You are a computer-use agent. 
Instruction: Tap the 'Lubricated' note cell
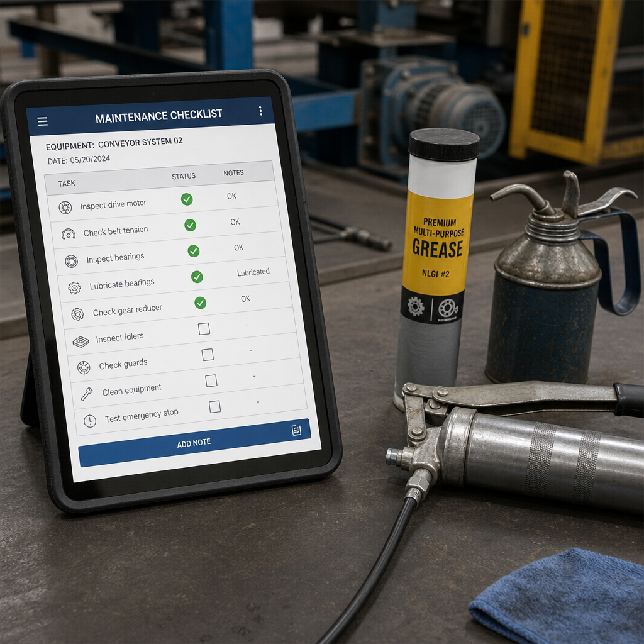coord(253,272)
